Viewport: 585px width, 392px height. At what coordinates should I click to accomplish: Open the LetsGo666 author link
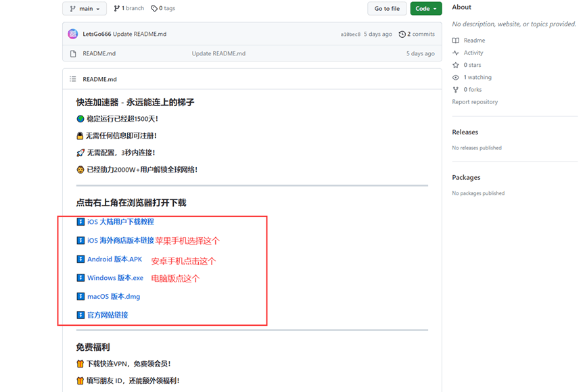tap(97, 34)
